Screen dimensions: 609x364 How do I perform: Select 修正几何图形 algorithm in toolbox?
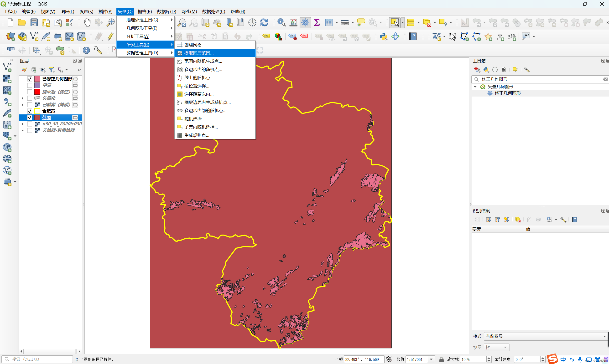coord(507,93)
